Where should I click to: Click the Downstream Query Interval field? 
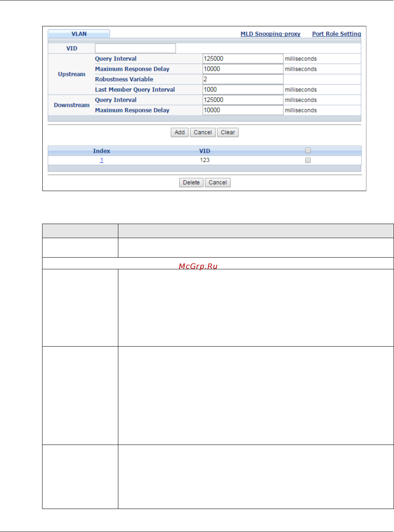coord(243,100)
